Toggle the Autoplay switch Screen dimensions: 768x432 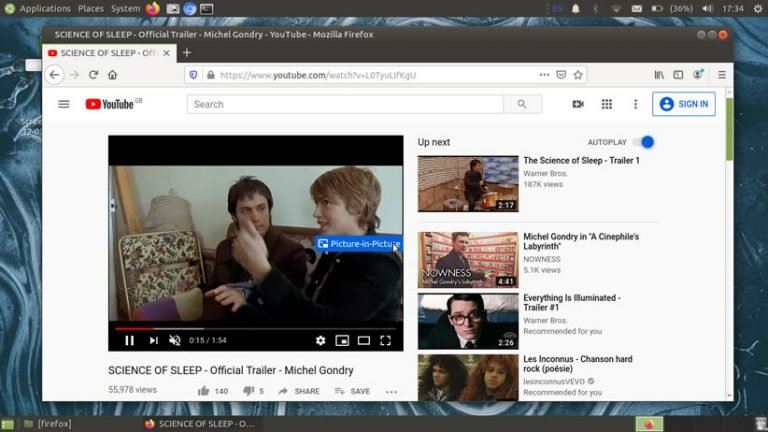[x=646, y=142]
